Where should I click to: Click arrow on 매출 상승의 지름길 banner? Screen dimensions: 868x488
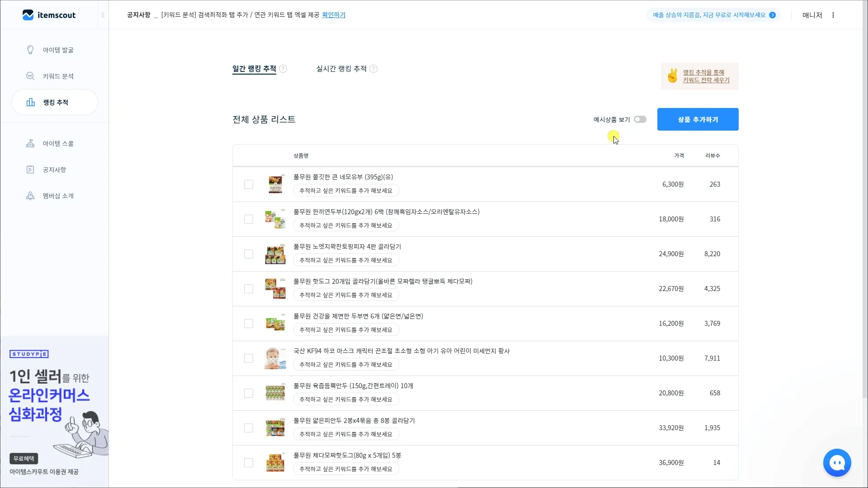point(773,15)
